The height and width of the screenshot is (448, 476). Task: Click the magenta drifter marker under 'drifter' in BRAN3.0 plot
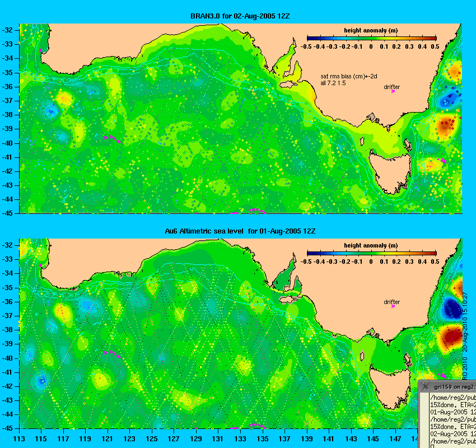point(393,91)
